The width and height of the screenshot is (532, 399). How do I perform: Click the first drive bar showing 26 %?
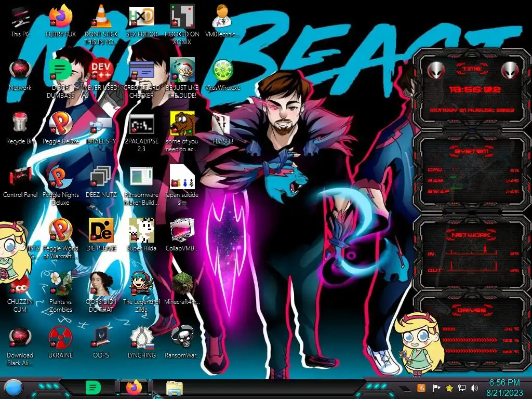pos(480,329)
